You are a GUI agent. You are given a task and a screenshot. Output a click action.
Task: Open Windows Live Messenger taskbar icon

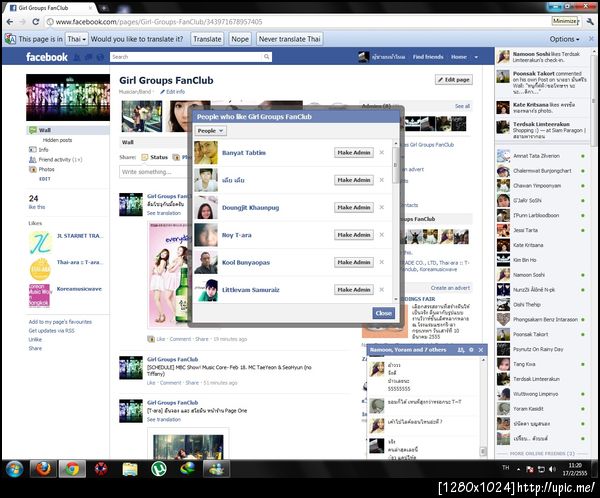(216, 469)
